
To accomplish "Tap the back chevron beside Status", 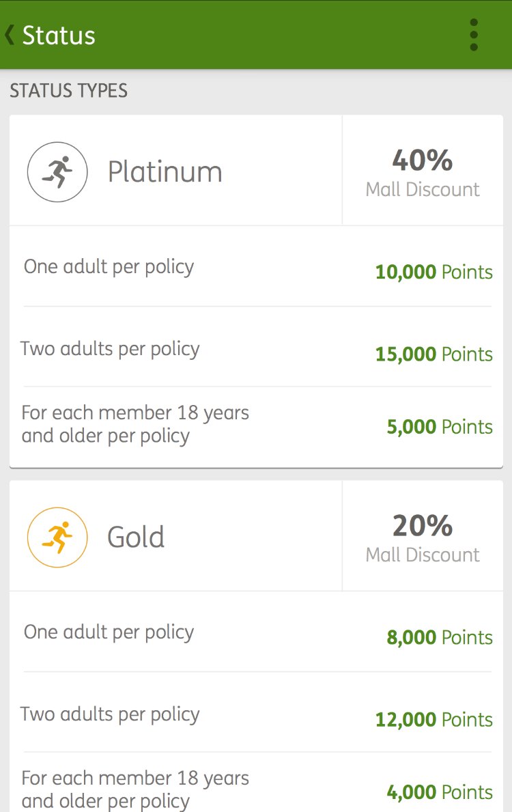I will (9, 36).
